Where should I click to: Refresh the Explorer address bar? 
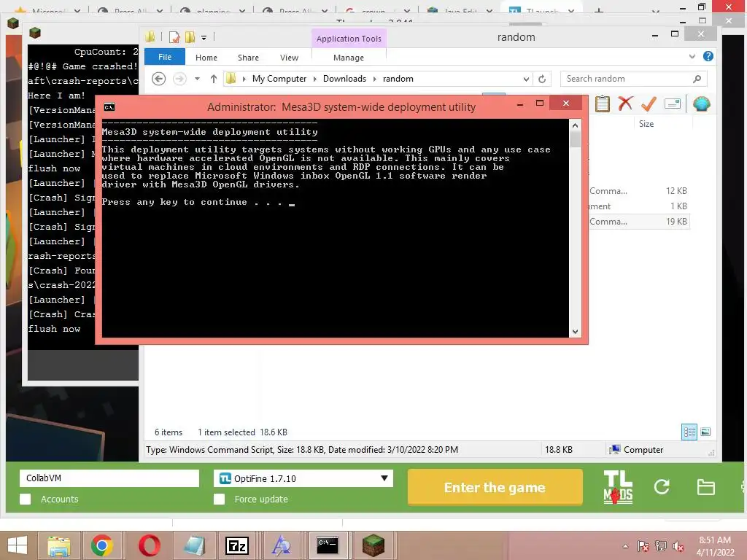(x=542, y=79)
